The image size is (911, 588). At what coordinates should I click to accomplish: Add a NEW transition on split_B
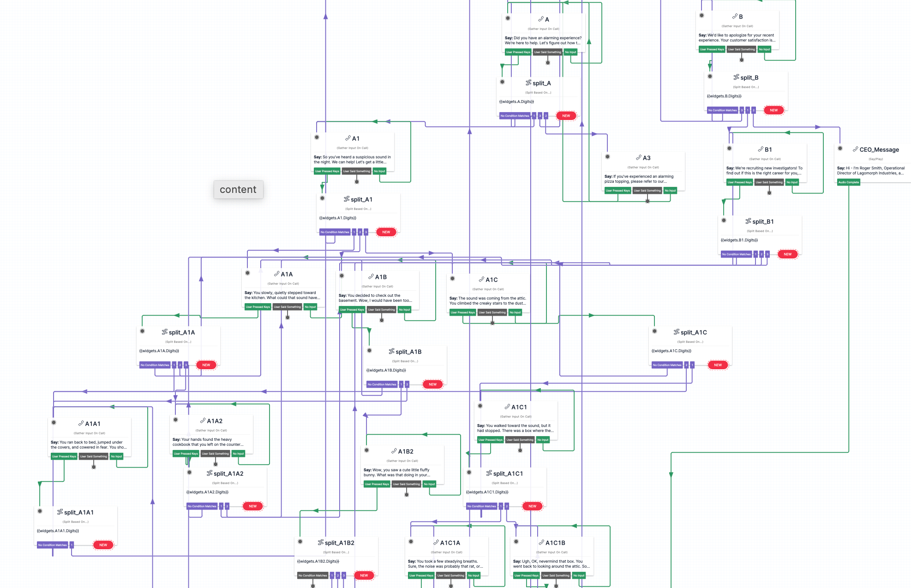(774, 110)
